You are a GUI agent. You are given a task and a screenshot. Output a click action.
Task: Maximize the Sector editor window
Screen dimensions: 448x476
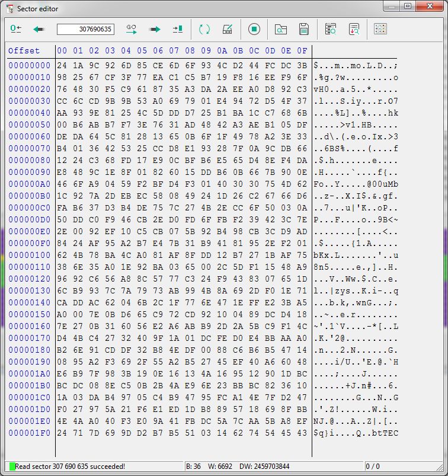click(408, 6)
